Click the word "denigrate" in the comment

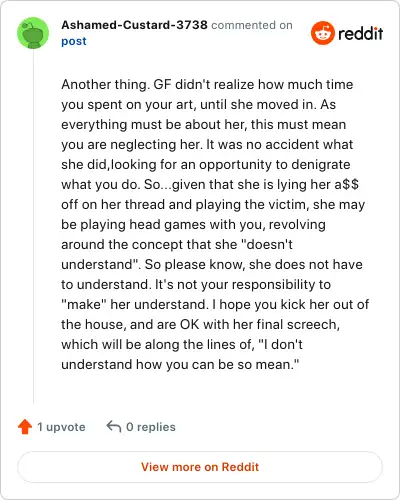[x=321, y=165]
